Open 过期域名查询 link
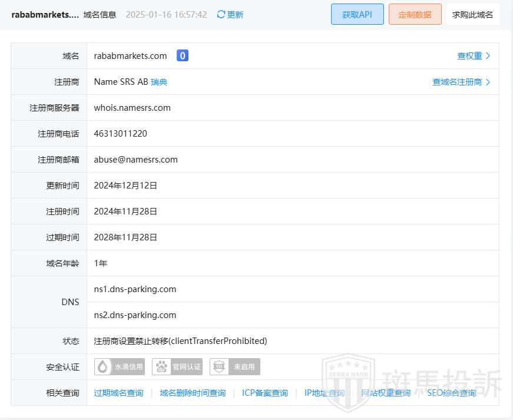 tap(118, 393)
